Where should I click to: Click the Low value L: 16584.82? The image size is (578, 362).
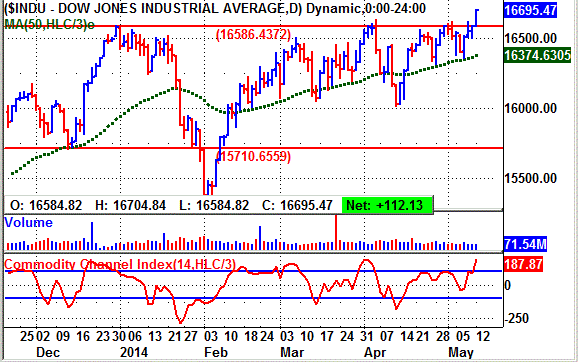(x=214, y=205)
